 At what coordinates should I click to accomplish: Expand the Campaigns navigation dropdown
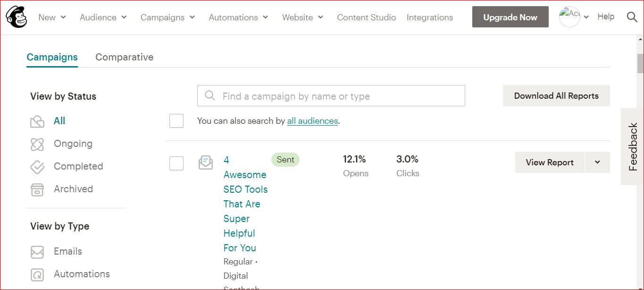[x=167, y=17]
